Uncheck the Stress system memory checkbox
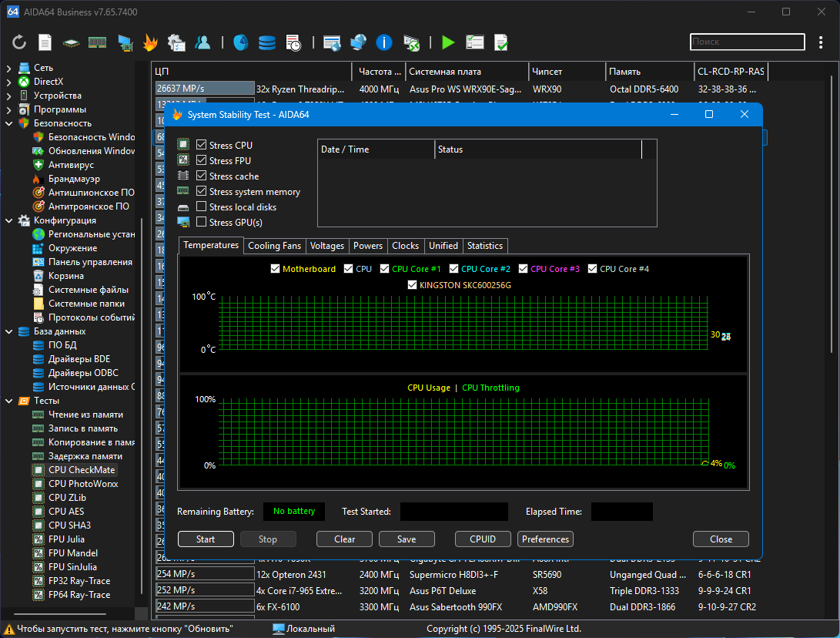Viewport: 840px width, 638px height. 202,191
